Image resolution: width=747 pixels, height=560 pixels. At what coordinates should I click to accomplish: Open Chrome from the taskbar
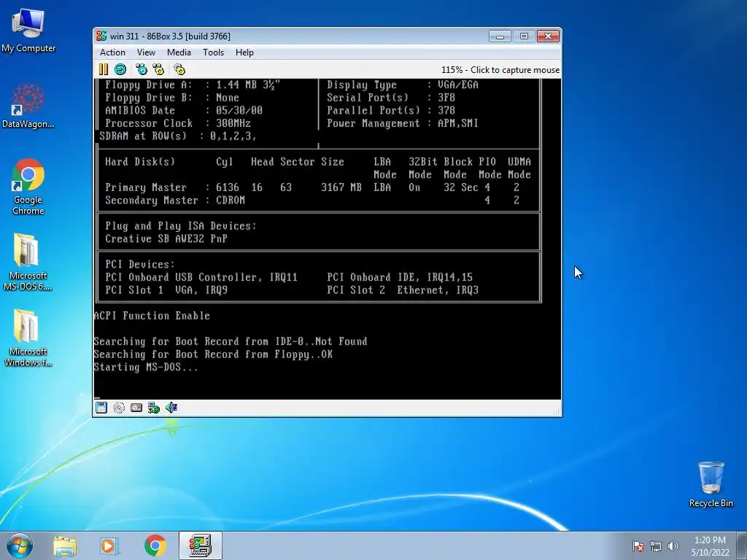[x=155, y=545]
